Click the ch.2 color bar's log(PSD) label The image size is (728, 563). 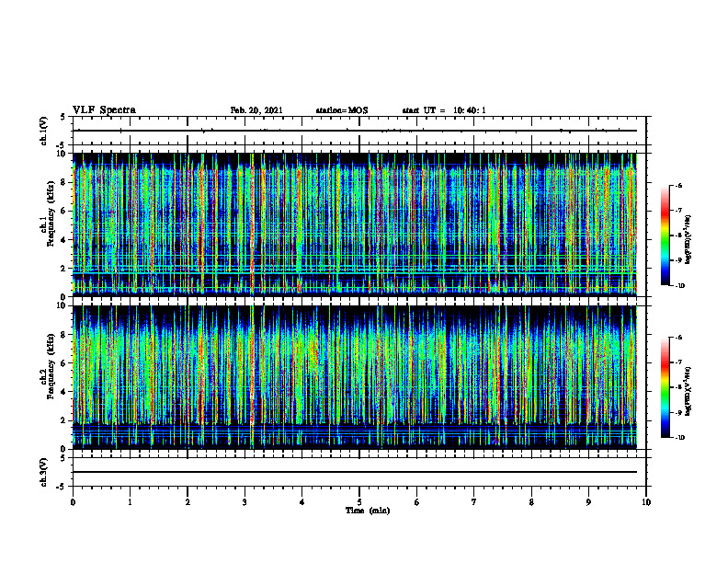tap(688, 392)
